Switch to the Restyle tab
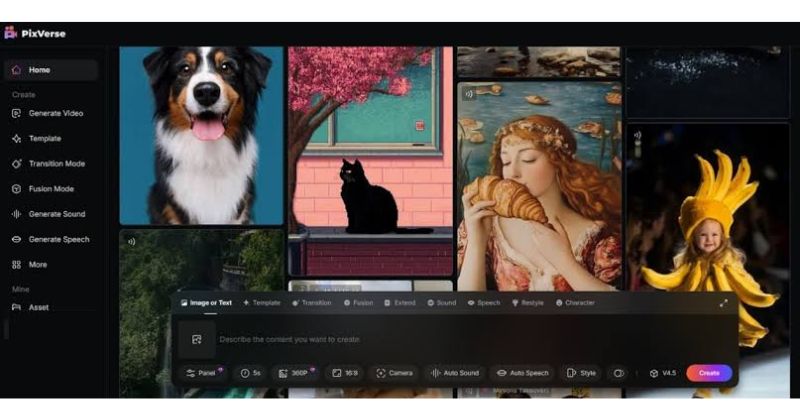800x420 pixels. [x=528, y=303]
